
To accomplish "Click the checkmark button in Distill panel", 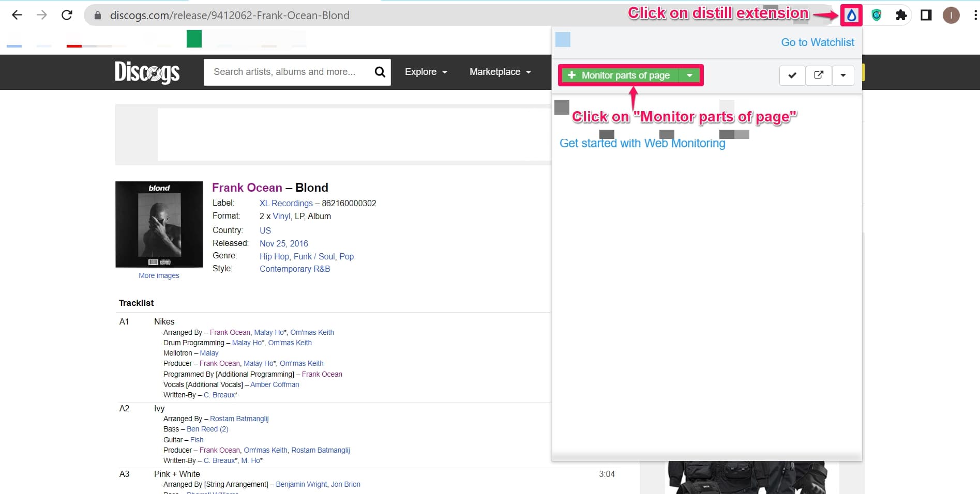I will click(x=792, y=75).
